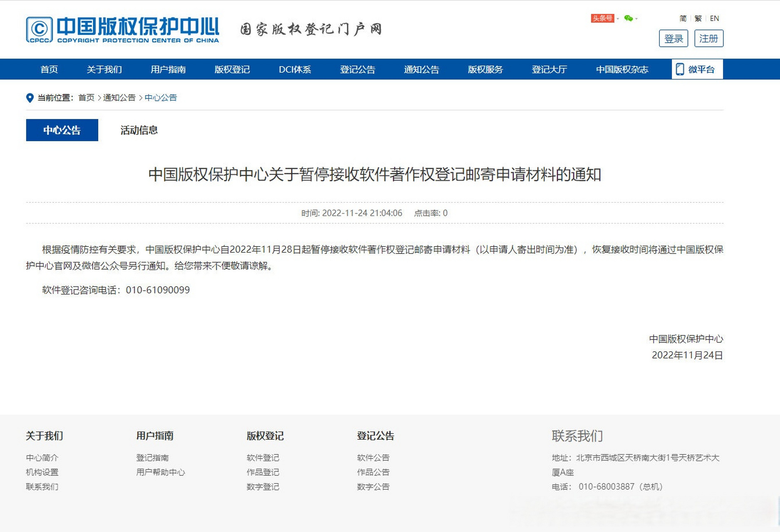Click the 登录 login button
Viewport: 780px width, 532px height.
pyautogui.click(x=674, y=39)
